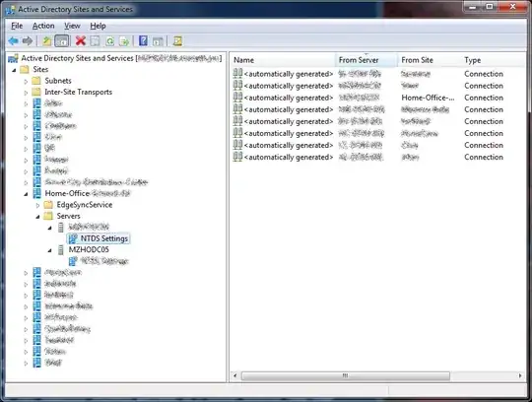Click the Inter-Site Transports folder icon

tap(36, 92)
